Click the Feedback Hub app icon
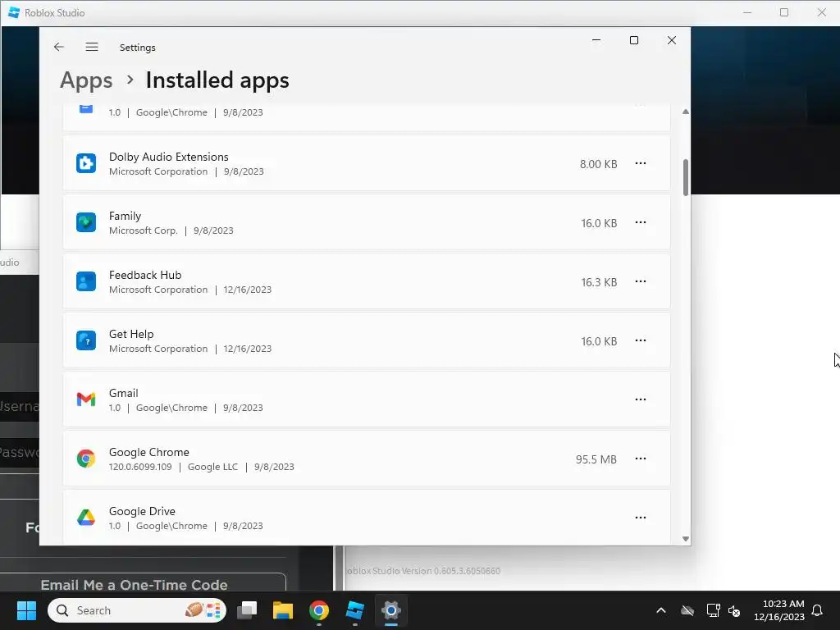Viewport: 840px width, 630px height. [x=85, y=281]
